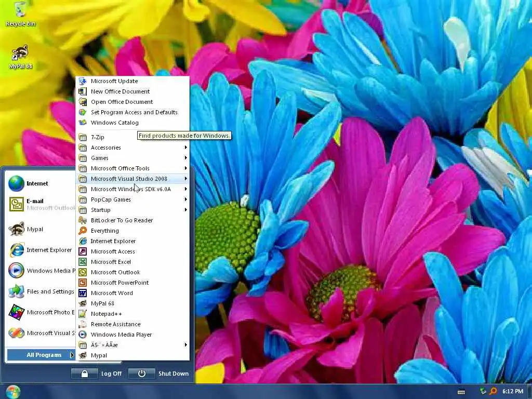Click the New Office Document icon

pyautogui.click(x=83, y=91)
